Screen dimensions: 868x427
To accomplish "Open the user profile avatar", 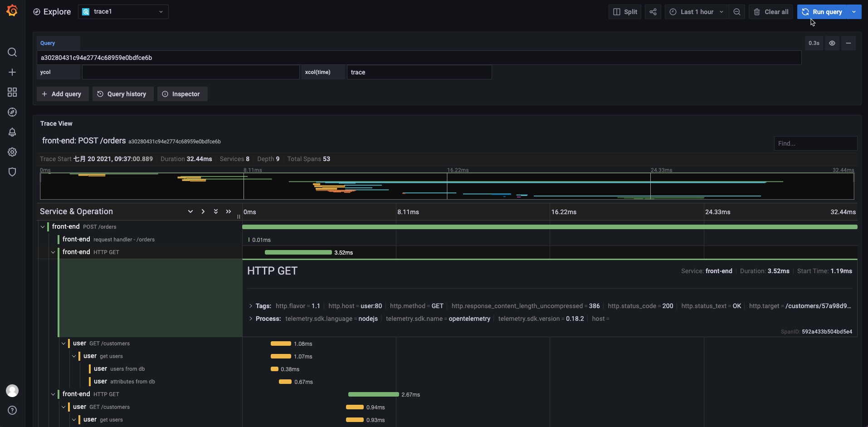I will (x=12, y=391).
